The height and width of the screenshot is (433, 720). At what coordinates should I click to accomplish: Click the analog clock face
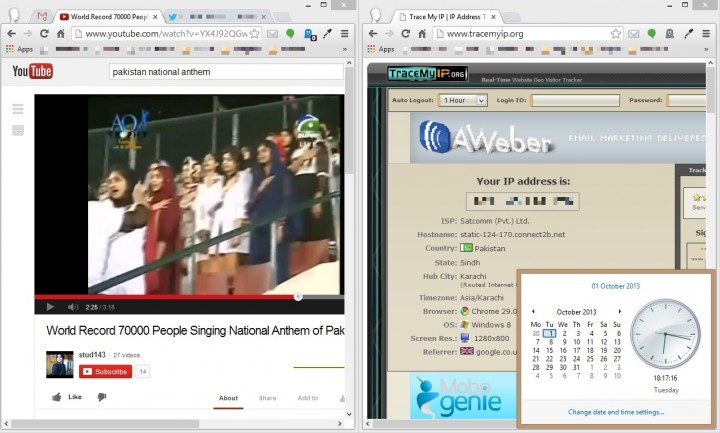pyautogui.click(x=665, y=334)
